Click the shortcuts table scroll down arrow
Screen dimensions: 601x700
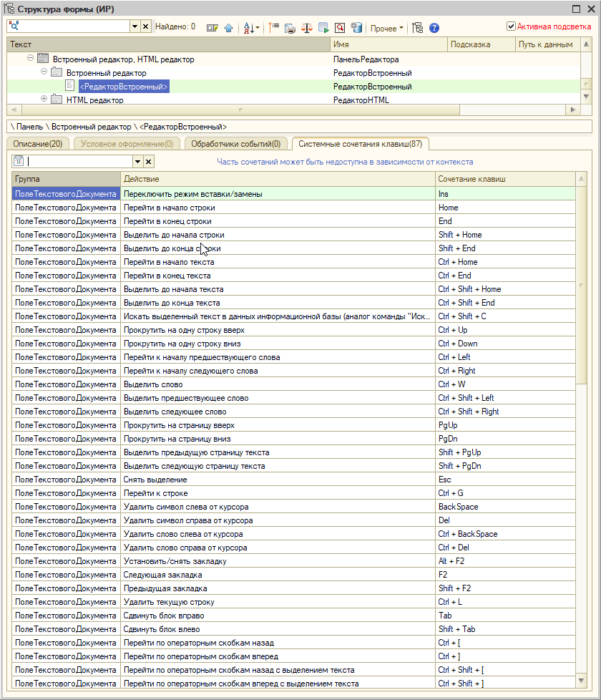tap(581, 681)
